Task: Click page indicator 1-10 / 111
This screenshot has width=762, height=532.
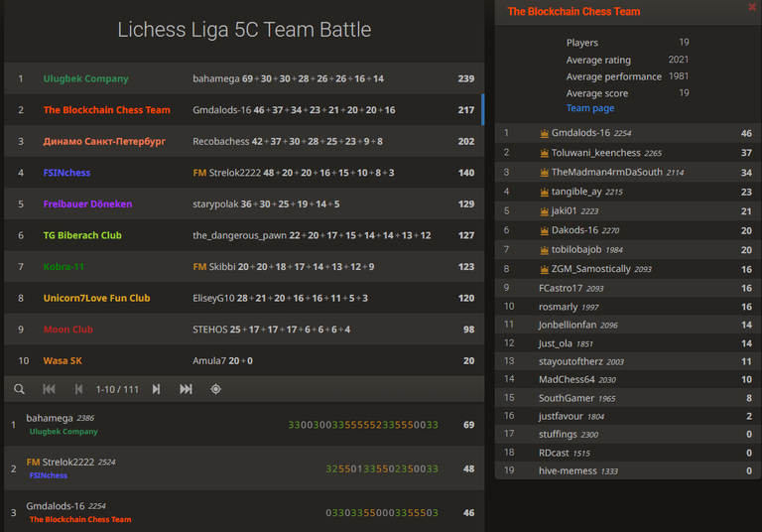Action: [x=117, y=389]
